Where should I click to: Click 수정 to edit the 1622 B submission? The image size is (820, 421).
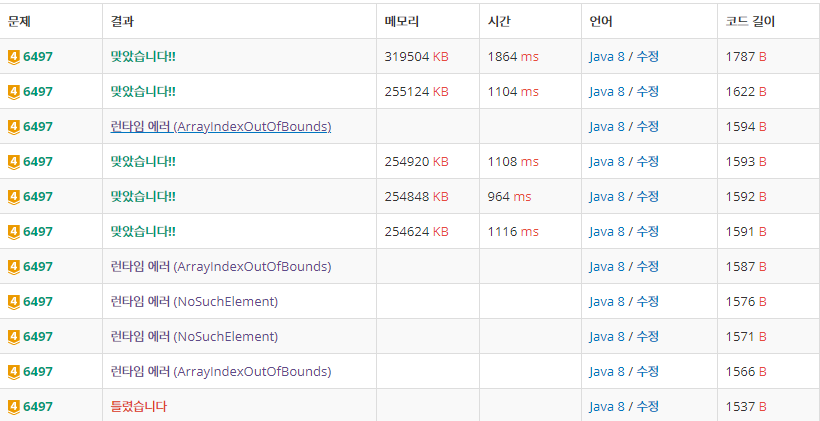tap(647, 92)
